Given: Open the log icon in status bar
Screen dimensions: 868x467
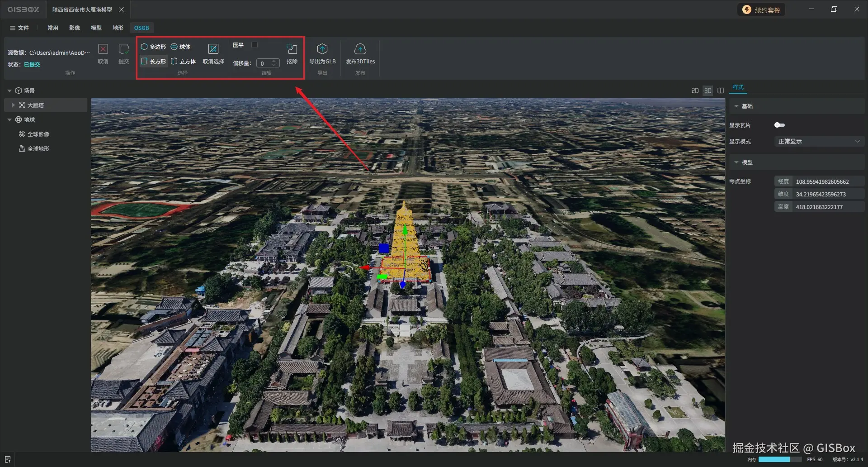Looking at the screenshot, I should pos(8,459).
